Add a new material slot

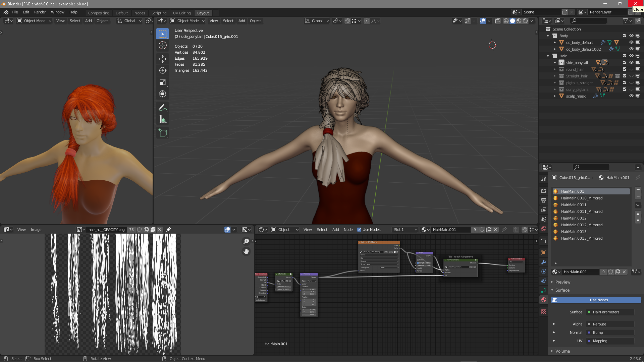coord(638,190)
